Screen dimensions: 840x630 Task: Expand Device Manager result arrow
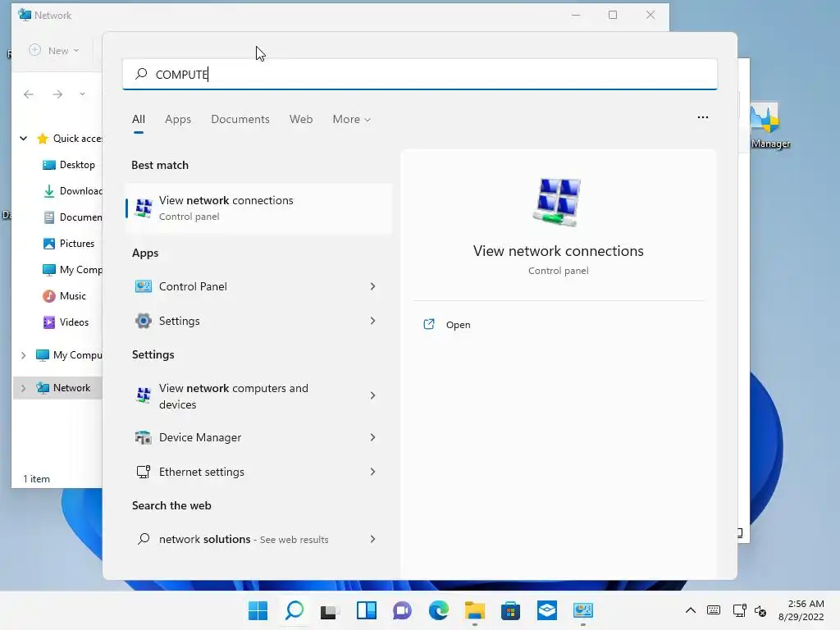(373, 438)
